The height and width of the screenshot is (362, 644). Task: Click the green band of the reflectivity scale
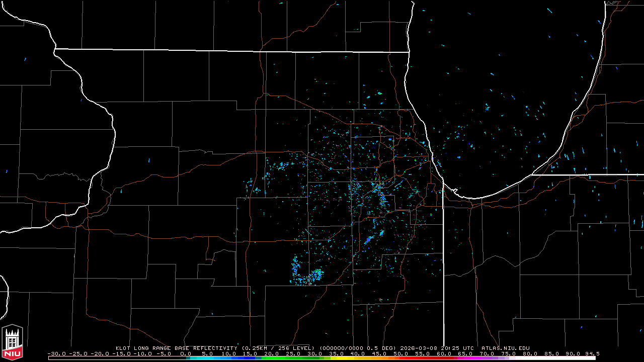[x=289, y=358]
